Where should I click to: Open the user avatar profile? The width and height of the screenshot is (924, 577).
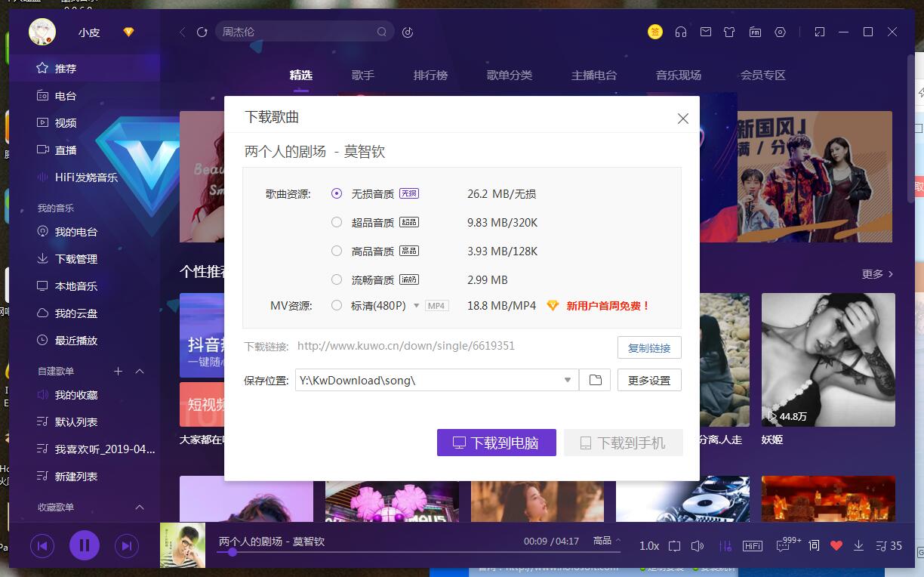point(42,32)
